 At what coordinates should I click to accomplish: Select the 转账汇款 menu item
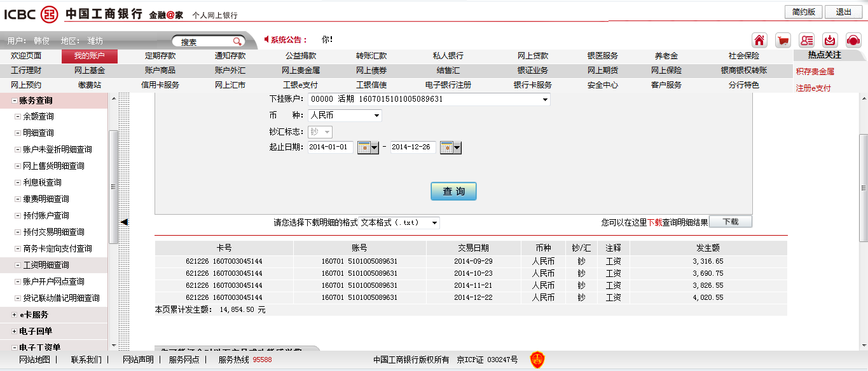[x=371, y=56]
